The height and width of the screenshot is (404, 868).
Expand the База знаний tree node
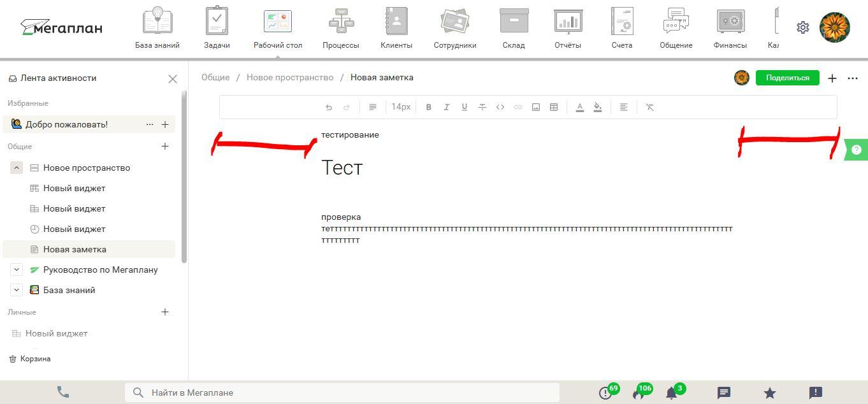[17, 290]
